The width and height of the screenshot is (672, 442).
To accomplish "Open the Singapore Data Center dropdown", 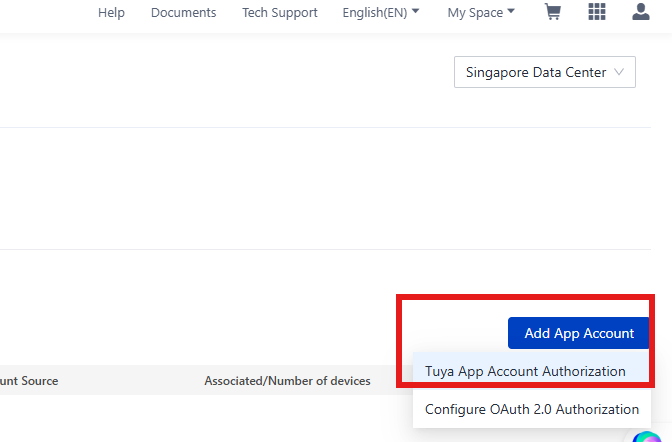I will click(545, 72).
